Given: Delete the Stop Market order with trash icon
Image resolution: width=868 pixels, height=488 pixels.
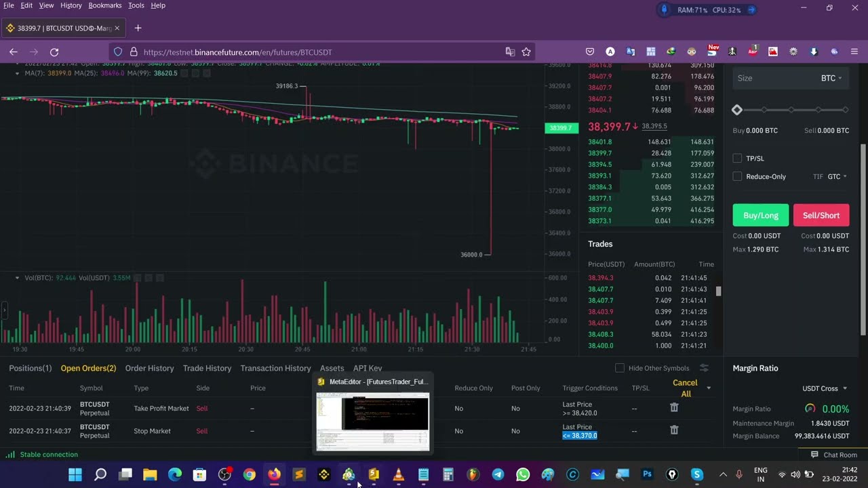Looking at the screenshot, I should point(674,430).
